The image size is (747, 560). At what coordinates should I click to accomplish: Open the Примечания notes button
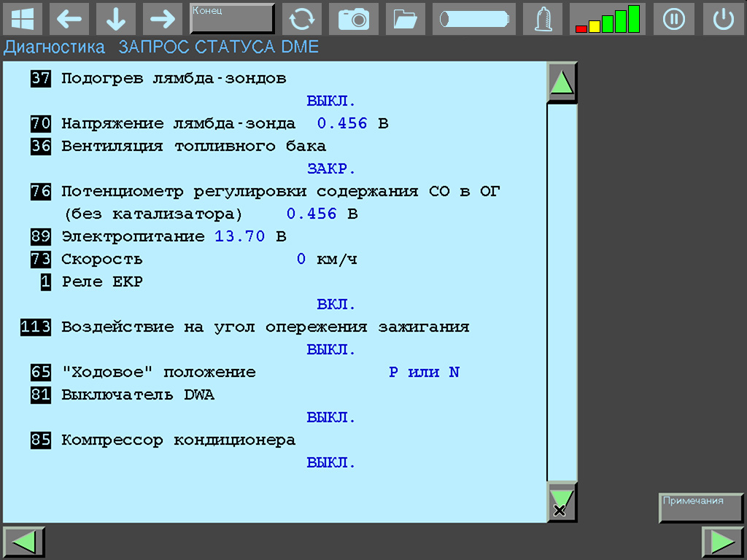pos(700,507)
